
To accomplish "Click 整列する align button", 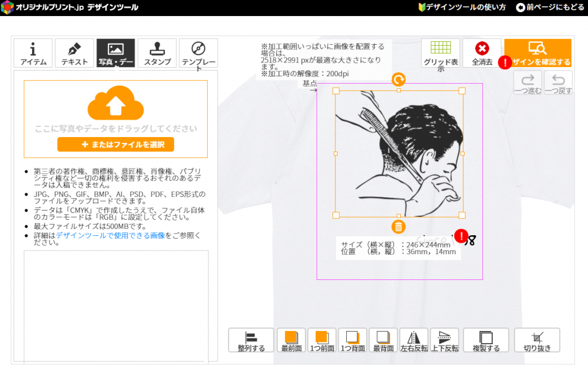I will tap(252, 341).
